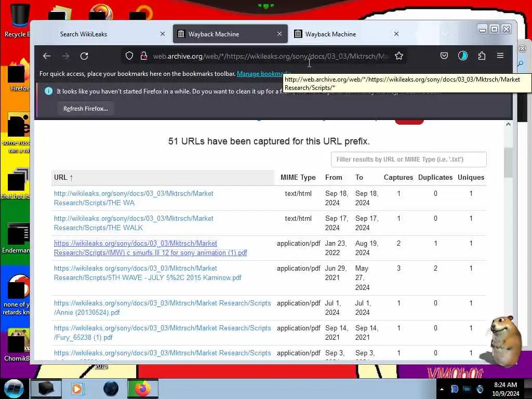Select the rightmost Wayback Machine tab
The width and height of the screenshot is (532, 399).
(x=347, y=34)
